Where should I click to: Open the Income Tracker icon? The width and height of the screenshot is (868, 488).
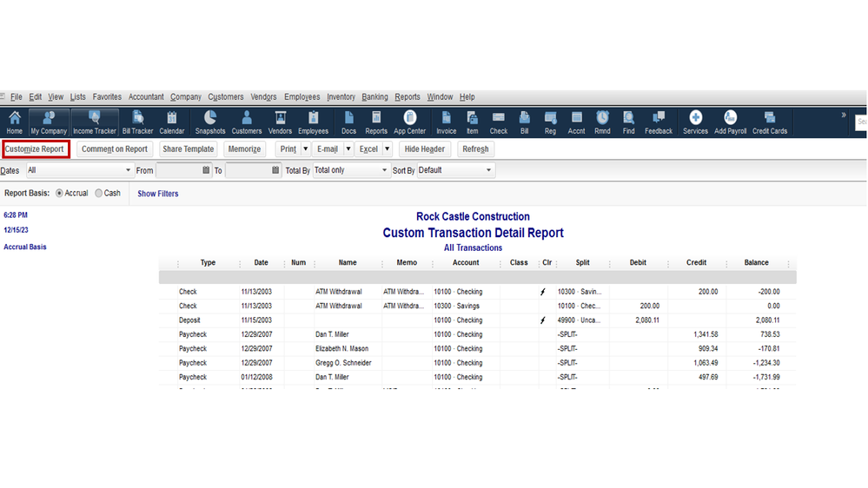tap(95, 122)
